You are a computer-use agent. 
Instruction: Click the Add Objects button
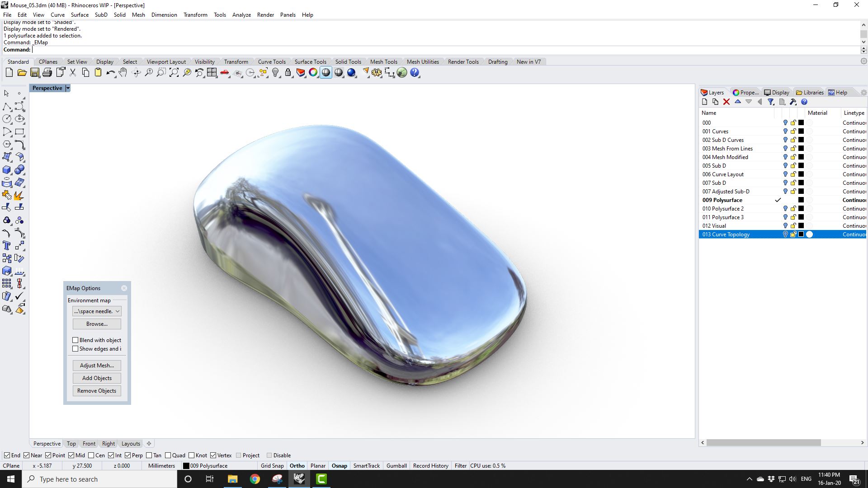point(97,378)
